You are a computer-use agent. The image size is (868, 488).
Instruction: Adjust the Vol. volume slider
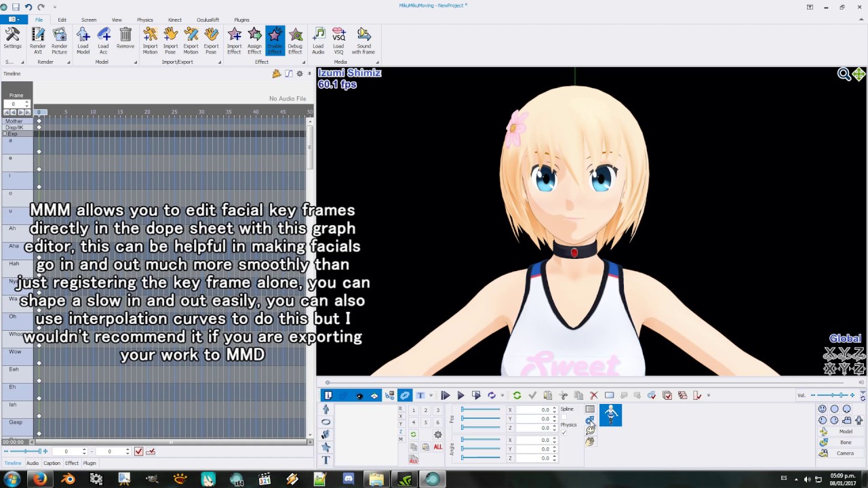coord(833,395)
